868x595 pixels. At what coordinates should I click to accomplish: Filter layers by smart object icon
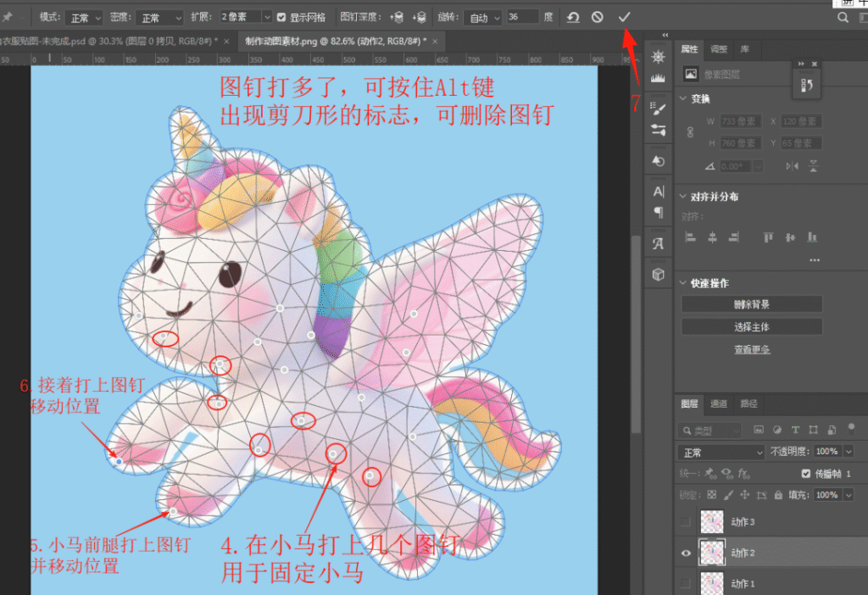point(832,430)
